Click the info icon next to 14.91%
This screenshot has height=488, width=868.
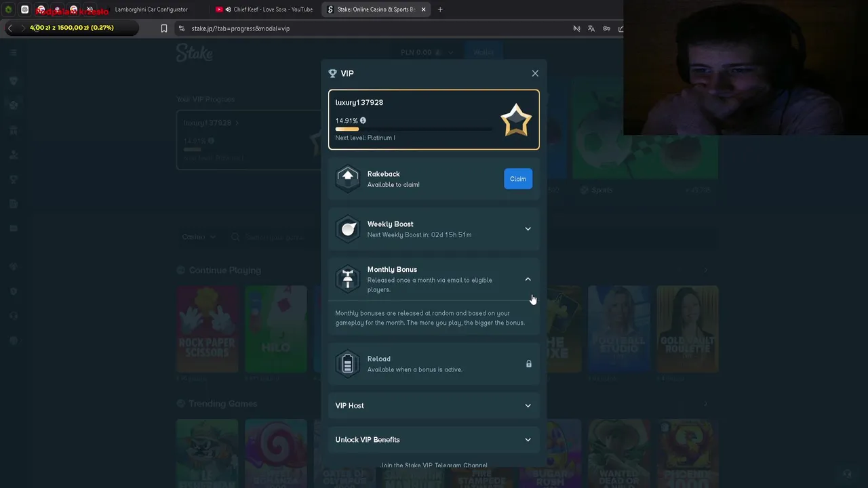[363, 121]
